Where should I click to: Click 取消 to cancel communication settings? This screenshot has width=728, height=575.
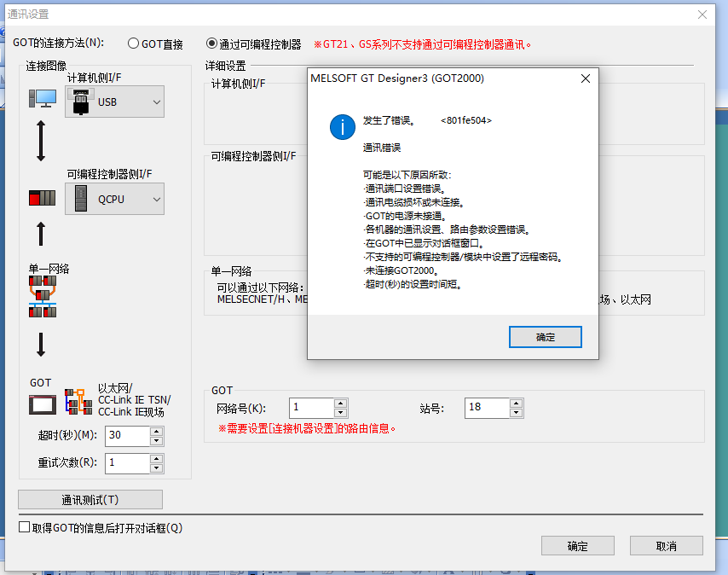tap(666, 546)
